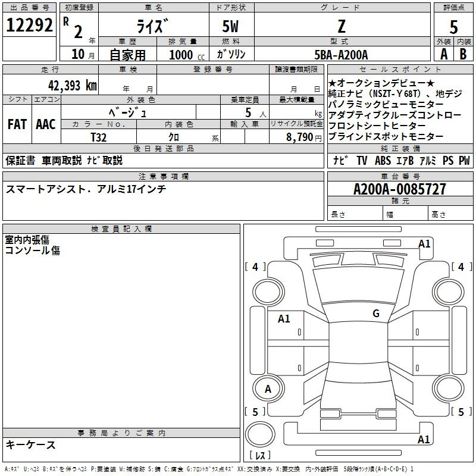This screenshot has height=476, width=476.
Task: Click the fuel type ガソリン
Action: click(231, 54)
